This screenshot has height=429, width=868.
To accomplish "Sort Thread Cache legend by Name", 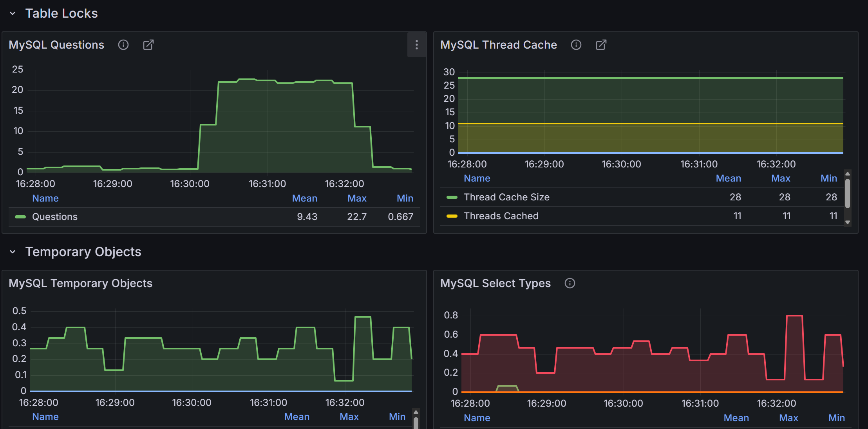I will 477,178.
